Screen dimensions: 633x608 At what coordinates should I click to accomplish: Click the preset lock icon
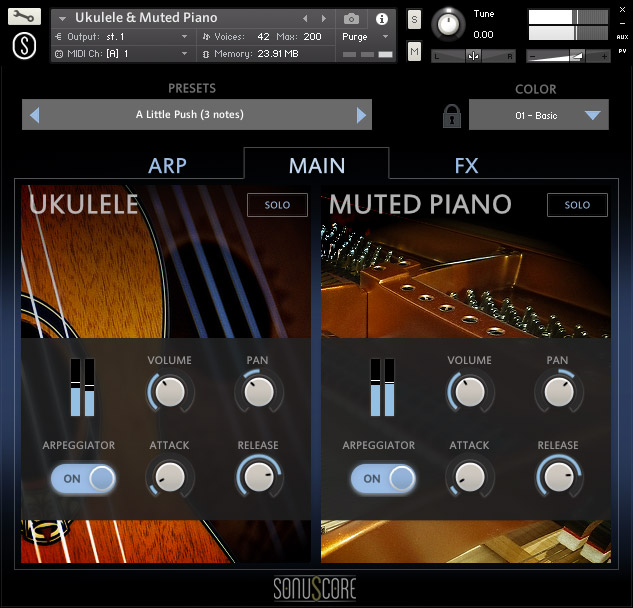click(451, 115)
